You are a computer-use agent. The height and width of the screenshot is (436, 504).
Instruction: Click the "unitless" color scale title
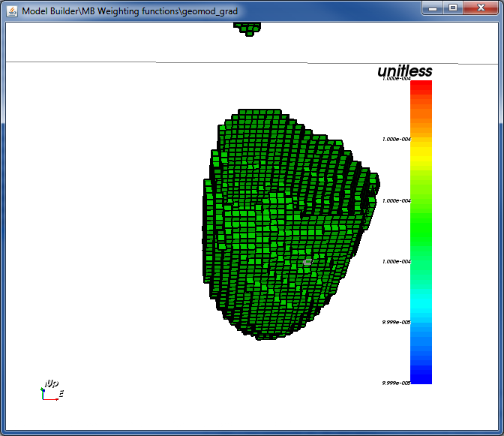[405, 71]
